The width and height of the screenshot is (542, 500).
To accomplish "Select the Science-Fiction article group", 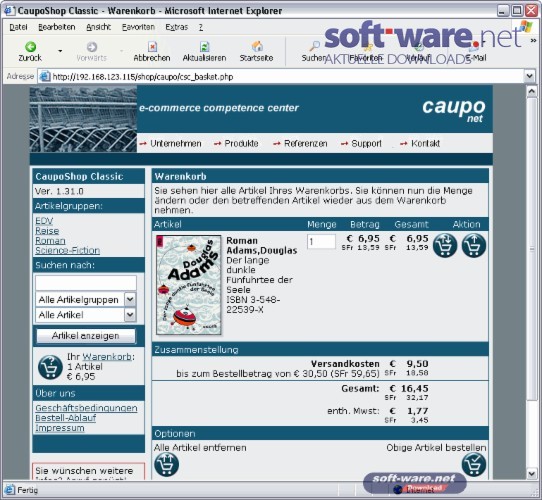I will 67,250.
